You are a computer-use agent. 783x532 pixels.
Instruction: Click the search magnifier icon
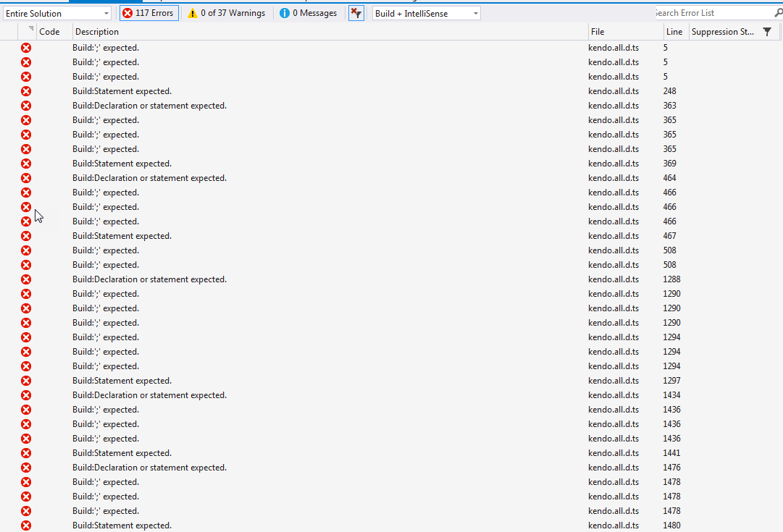[778, 13]
